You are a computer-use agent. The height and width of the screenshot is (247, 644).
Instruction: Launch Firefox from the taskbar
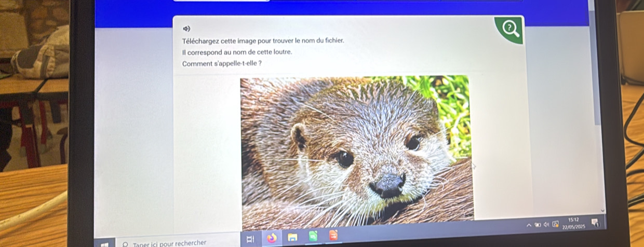(272, 238)
